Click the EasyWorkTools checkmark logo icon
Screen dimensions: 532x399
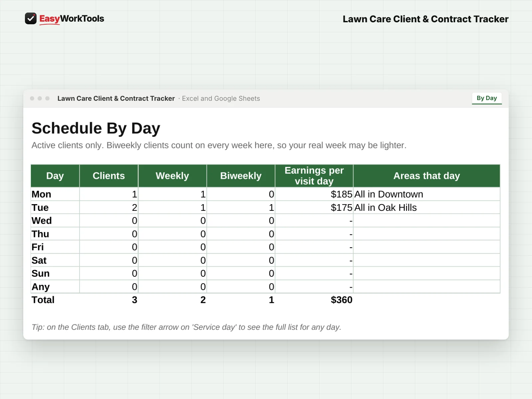click(x=31, y=19)
